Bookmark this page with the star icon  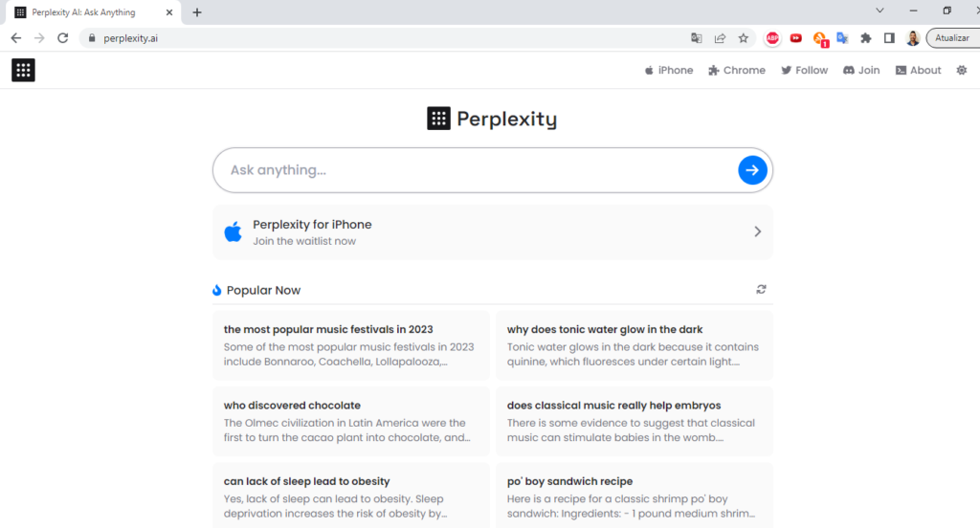point(743,38)
